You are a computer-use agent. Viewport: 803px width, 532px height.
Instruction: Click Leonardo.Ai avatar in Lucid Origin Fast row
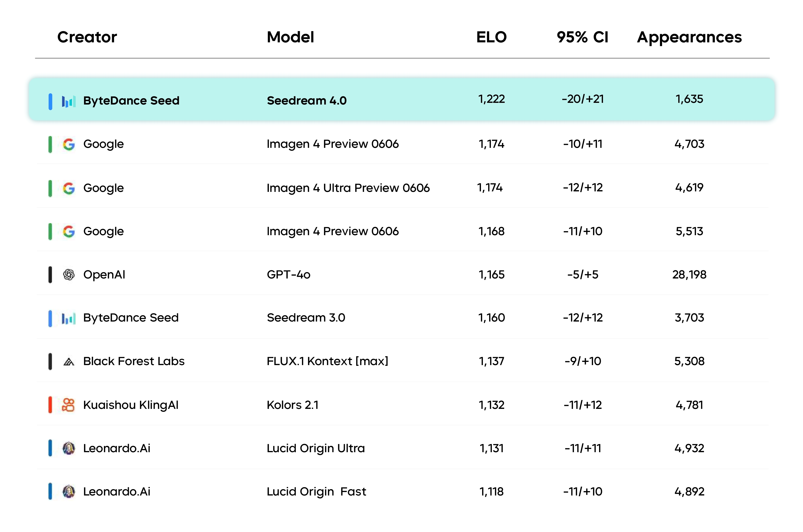tap(69, 492)
